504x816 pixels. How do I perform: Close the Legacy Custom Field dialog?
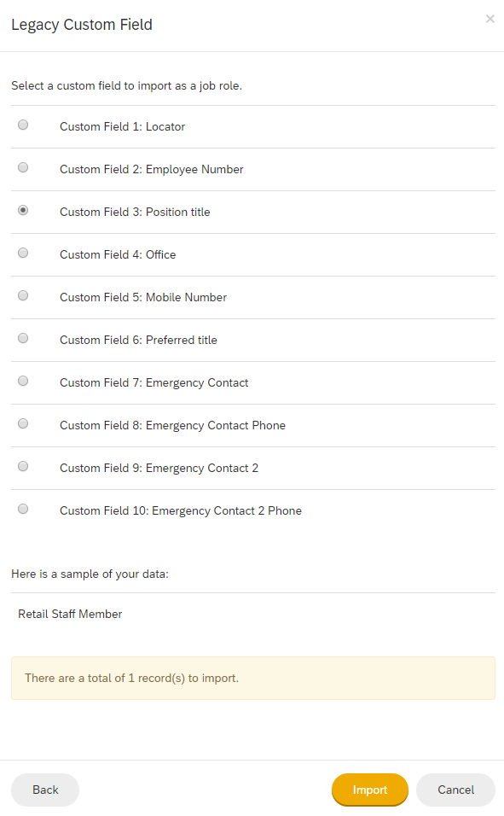pyautogui.click(x=490, y=20)
